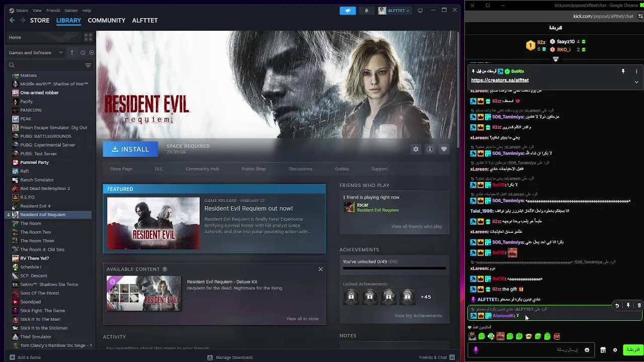This screenshot has height=362, width=644.
Task: Open the Store Page link
Action: (121, 169)
